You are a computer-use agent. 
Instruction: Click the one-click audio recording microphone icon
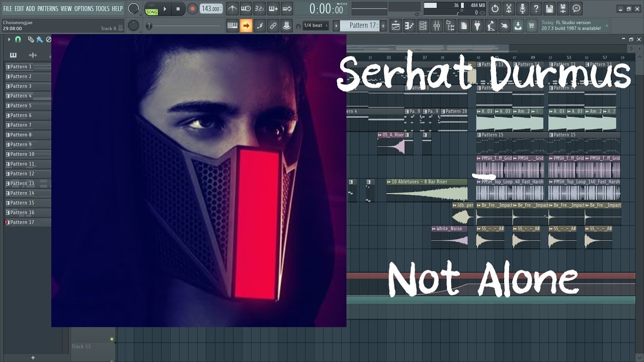pos(522,9)
